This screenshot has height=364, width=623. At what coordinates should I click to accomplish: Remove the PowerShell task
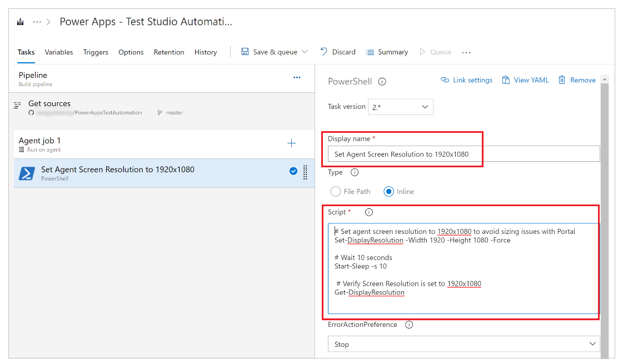(x=577, y=80)
